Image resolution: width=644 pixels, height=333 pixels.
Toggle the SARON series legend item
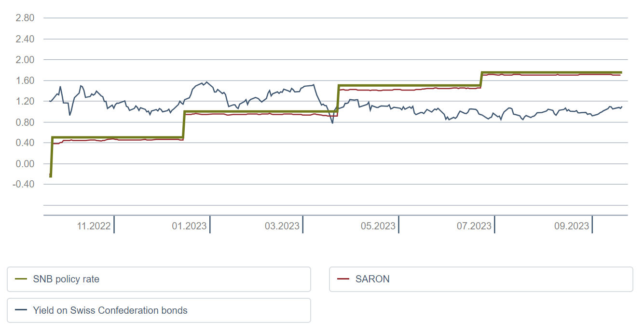(x=480, y=279)
